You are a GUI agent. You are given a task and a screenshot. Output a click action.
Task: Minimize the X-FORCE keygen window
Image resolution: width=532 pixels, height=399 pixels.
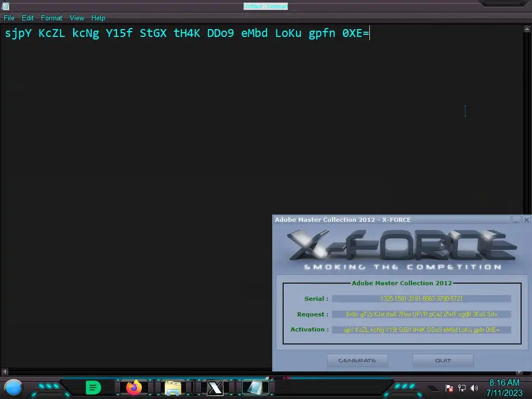(x=516, y=220)
